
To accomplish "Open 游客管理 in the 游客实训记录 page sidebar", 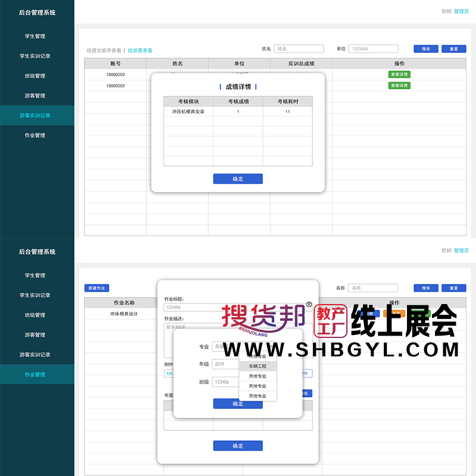I will click(35, 96).
